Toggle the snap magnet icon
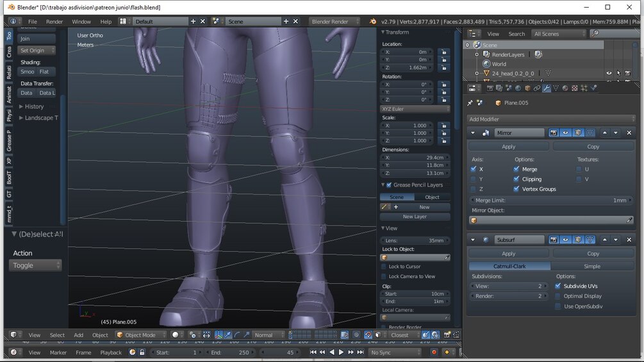644x362 pixels. (368, 335)
